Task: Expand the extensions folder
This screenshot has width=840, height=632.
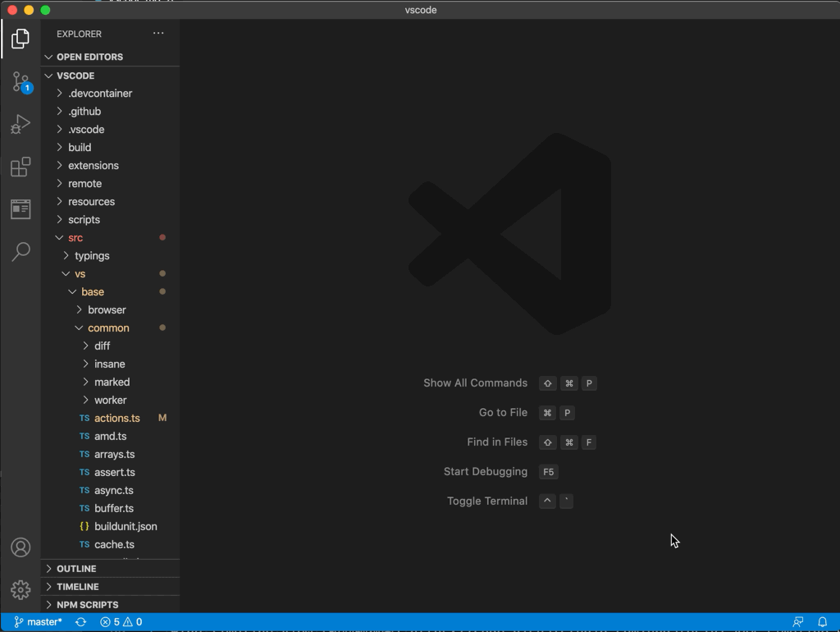Action: click(93, 166)
